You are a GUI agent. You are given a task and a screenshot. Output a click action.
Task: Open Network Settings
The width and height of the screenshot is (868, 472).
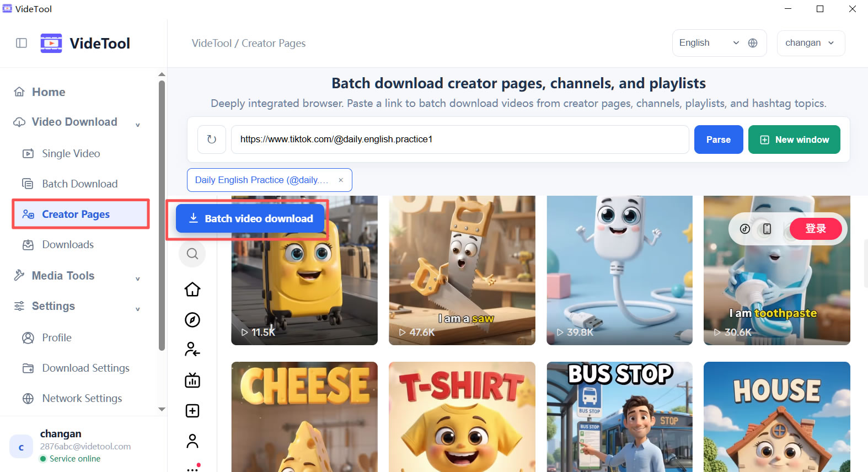click(x=82, y=399)
